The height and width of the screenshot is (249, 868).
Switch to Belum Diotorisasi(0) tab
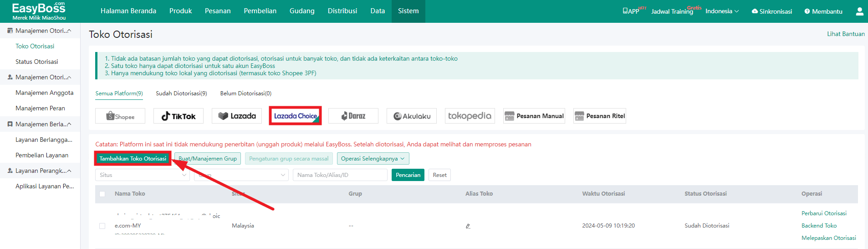pyautogui.click(x=246, y=93)
